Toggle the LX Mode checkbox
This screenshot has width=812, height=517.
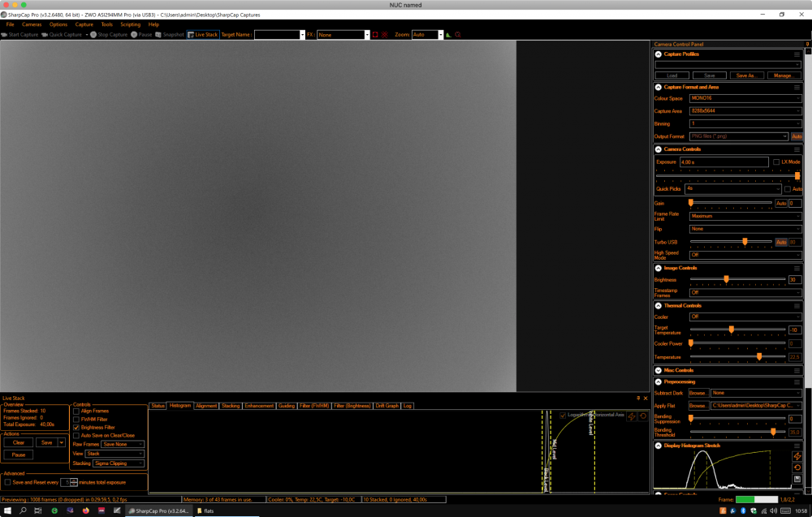pyautogui.click(x=776, y=162)
